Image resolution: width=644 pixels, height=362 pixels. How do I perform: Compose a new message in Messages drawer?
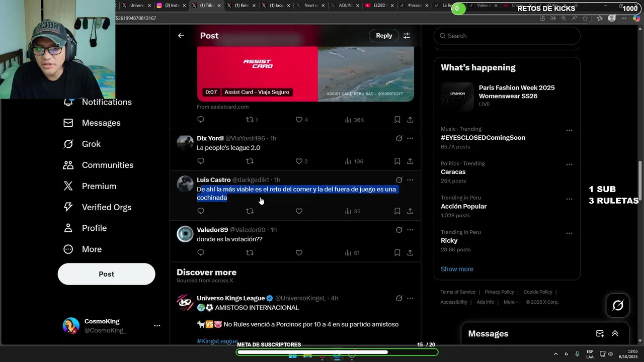[600, 333]
